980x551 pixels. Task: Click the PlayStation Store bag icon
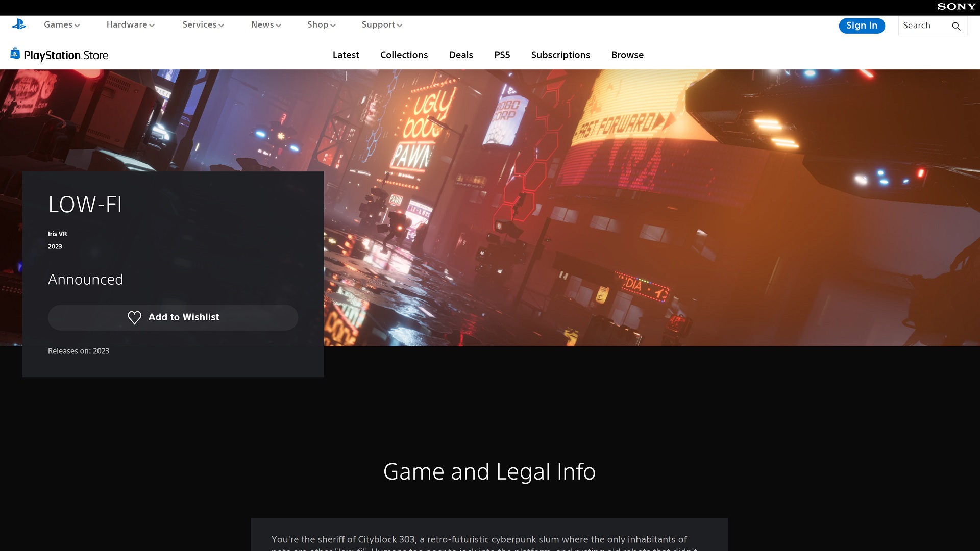(15, 54)
